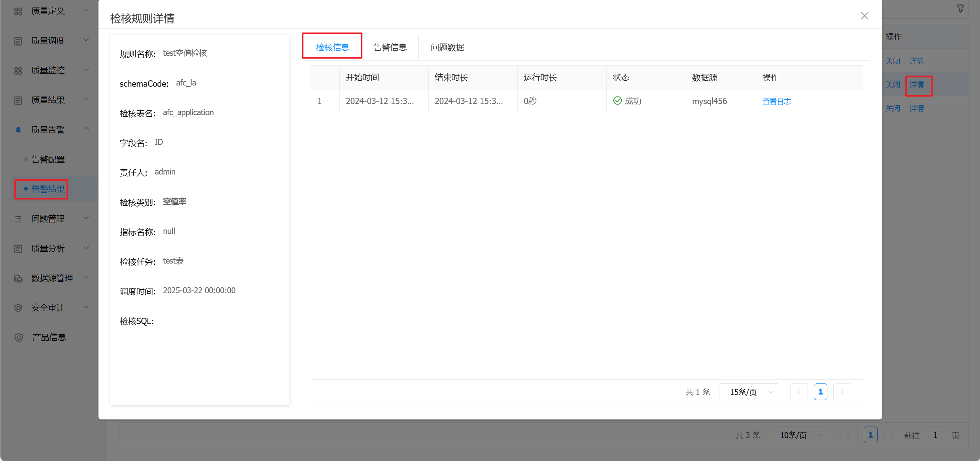Click the 质量告警 bell icon
The width and height of the screenshot is (980, 461).
18,130
